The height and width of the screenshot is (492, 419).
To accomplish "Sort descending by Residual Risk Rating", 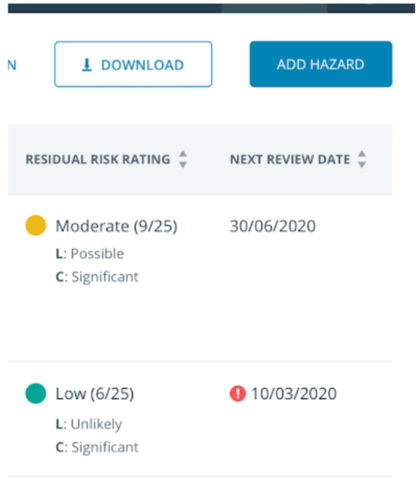I will coord(183,165).
